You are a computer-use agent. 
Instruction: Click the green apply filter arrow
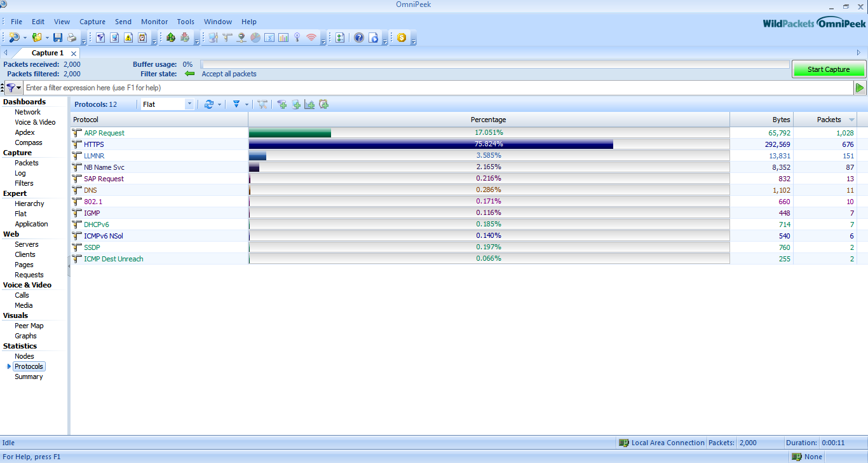pos(860,88)
